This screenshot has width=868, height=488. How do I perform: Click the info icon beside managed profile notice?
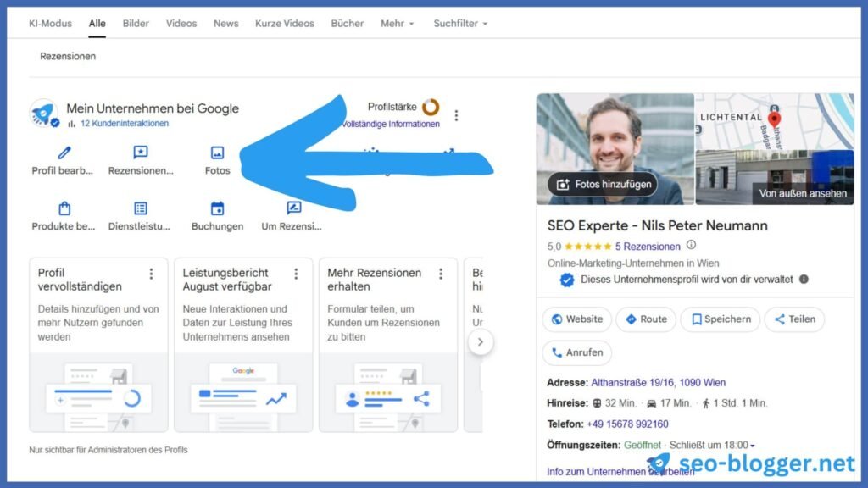(804, 280)
